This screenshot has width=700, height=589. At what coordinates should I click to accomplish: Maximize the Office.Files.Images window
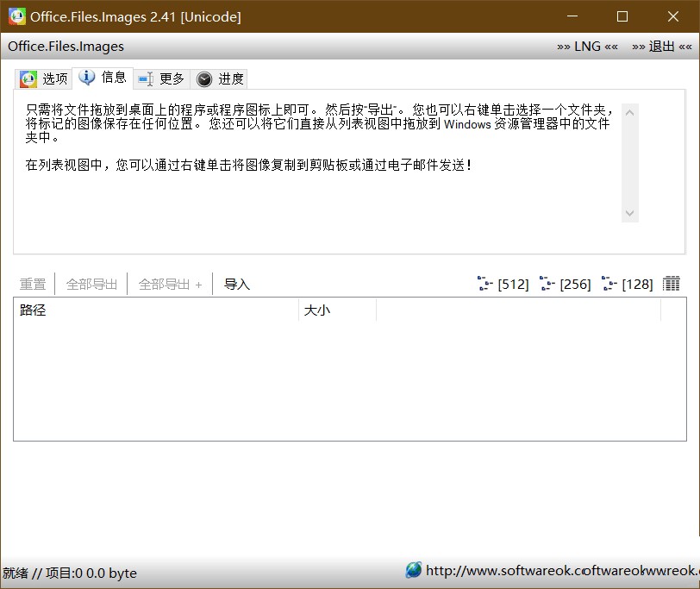point(622,16)
